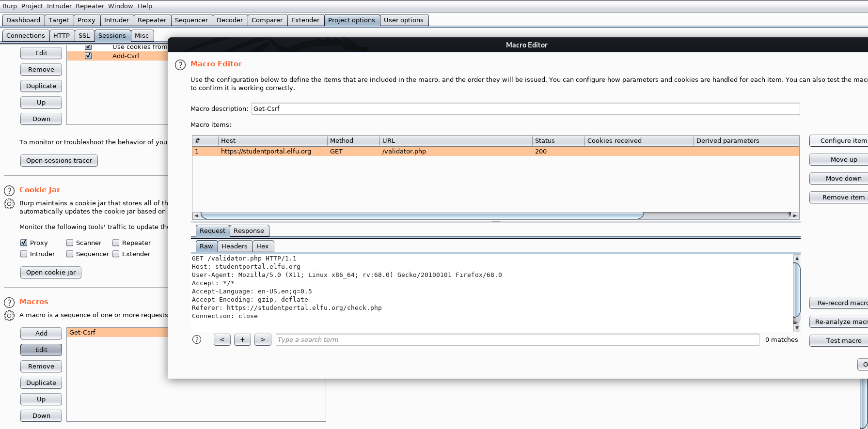868x429 pixels.
Task: Switch to the Response tab
Action: tap(249, 231)
